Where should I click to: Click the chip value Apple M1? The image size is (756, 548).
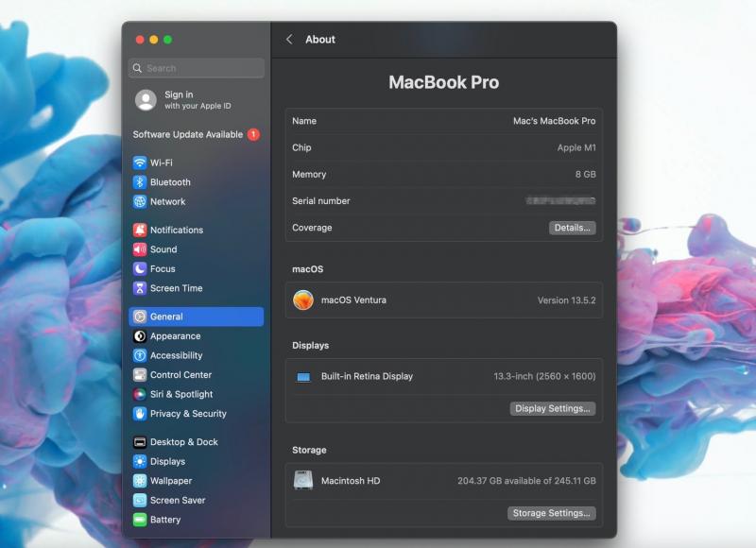(576, 147)
